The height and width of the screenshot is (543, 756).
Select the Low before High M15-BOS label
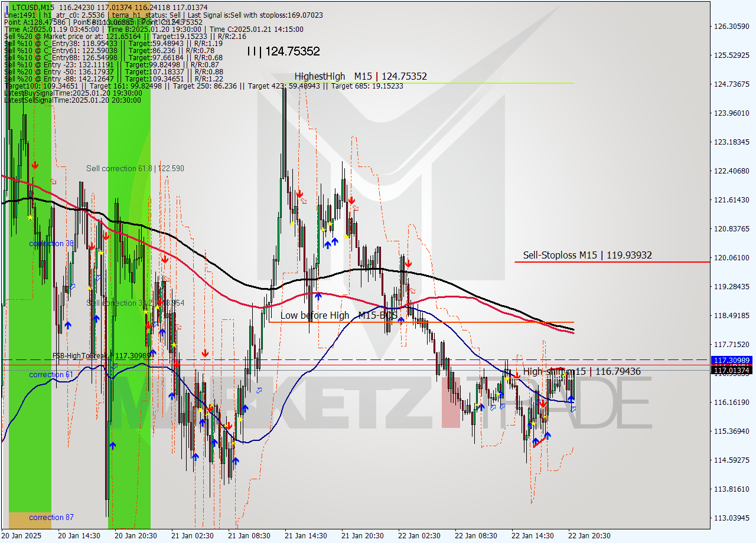click(339, 315)
